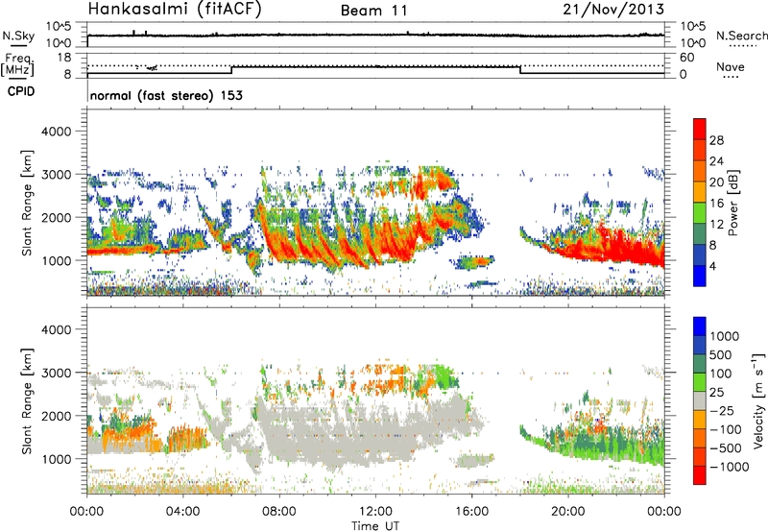Click the 04:00 time axis label
The height and width of the screenshot is (532, 768).
click(182, 512)
